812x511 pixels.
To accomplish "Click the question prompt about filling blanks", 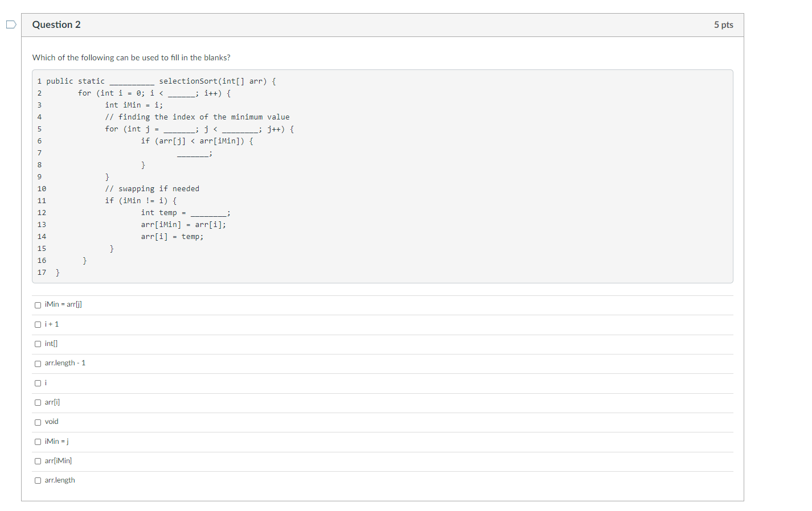I will [x=132, y=57].
